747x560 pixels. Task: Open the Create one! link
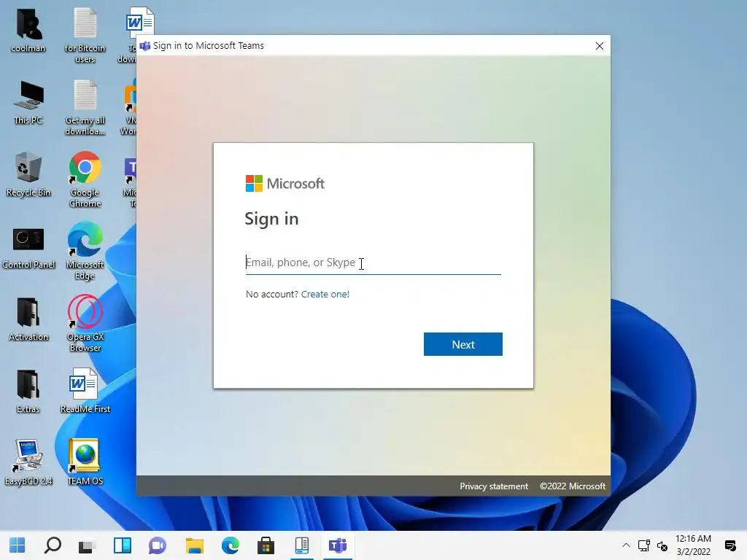(x=325, y=295)
